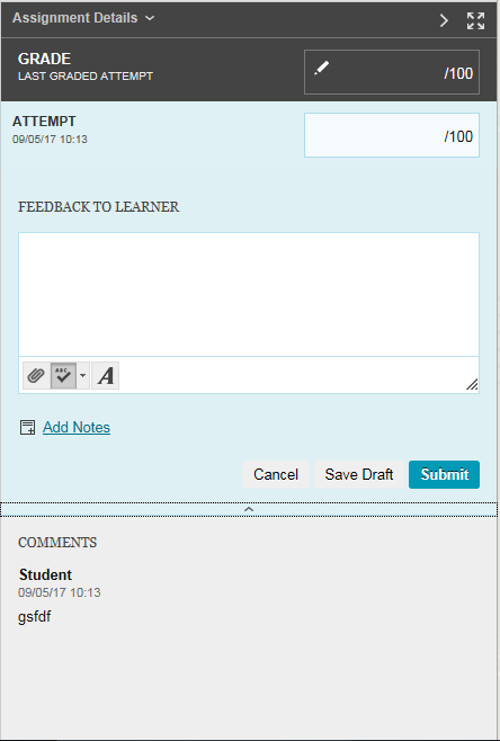Click the Save Draft button
This screenshot has height=741, width=500.
coord(359,474)
